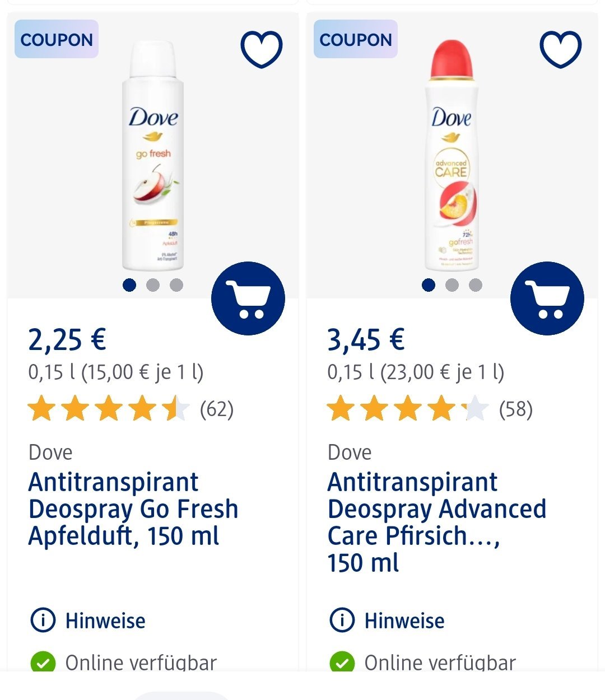This screenshot has width=605, height=700.
Task: Show third image of Go Fresh deospray
Action: [x=176, y=285]
